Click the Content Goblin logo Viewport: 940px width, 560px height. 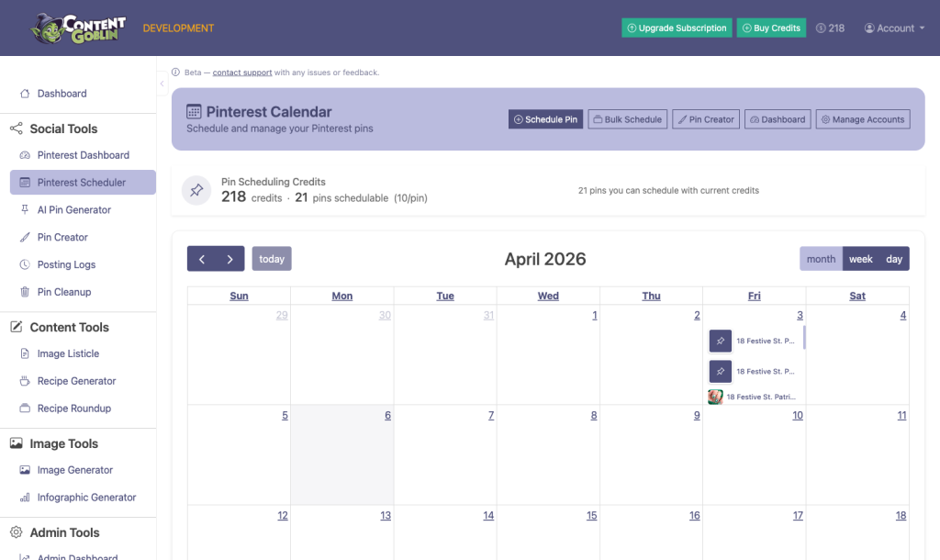click(x=78, y=28)
